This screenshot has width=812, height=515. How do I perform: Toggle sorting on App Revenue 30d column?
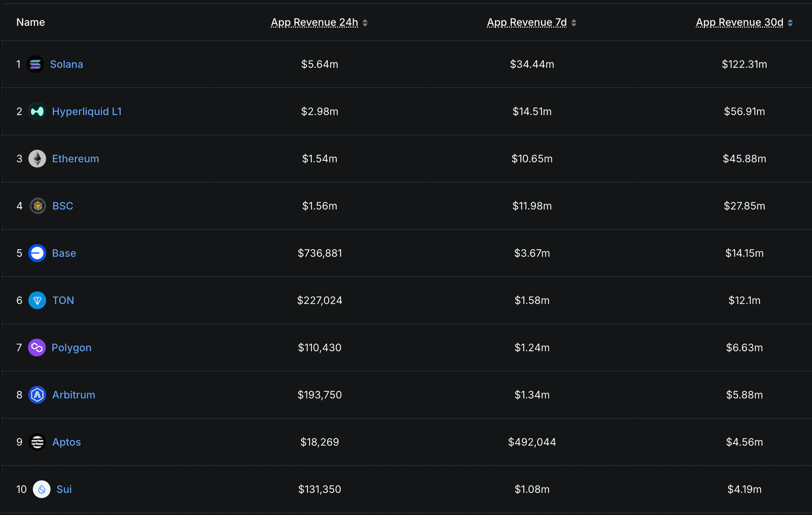739,22
